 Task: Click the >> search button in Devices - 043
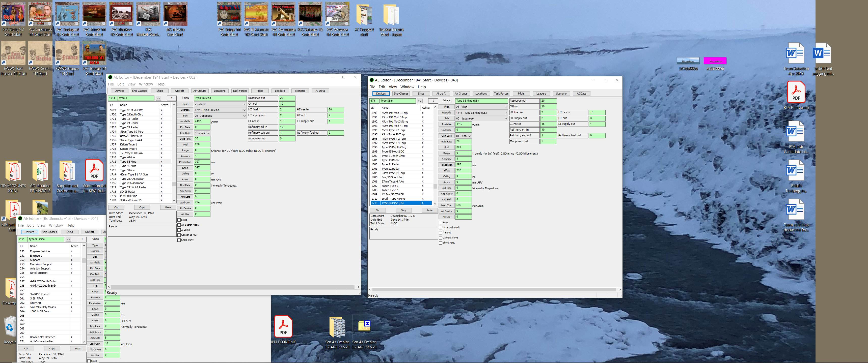pos(420,101)
